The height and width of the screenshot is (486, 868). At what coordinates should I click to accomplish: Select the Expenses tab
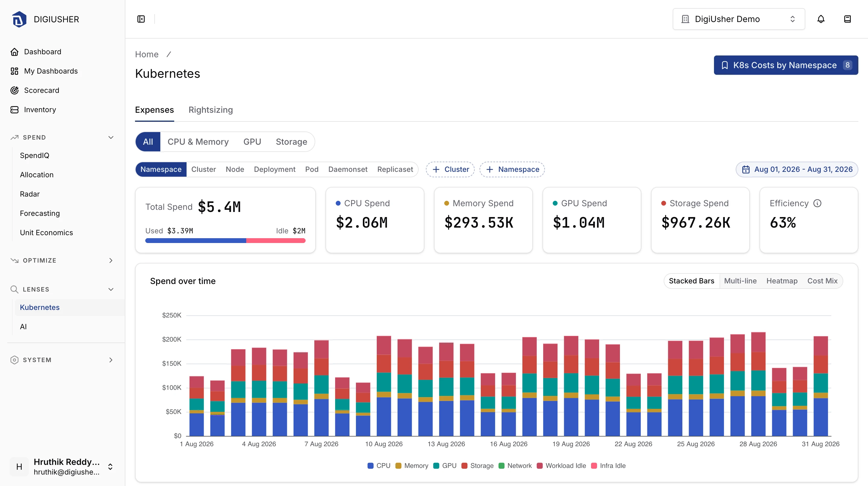point(154,110)
